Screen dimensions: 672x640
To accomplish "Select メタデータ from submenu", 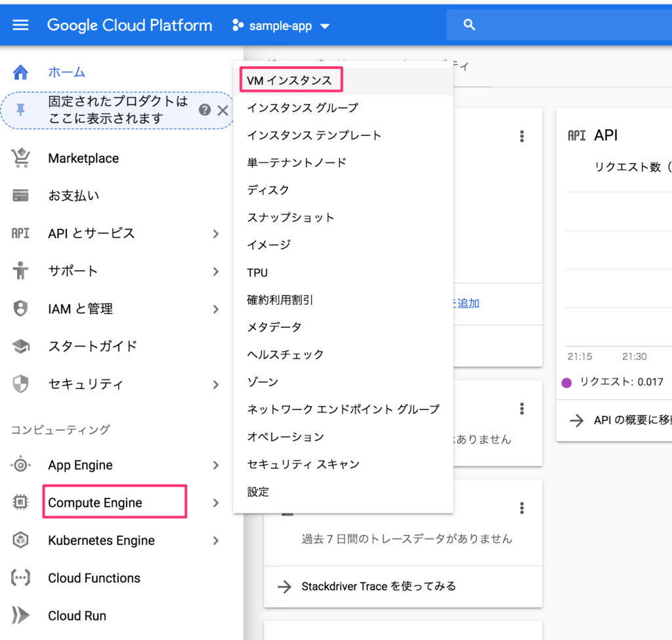I will pos(343,327).
